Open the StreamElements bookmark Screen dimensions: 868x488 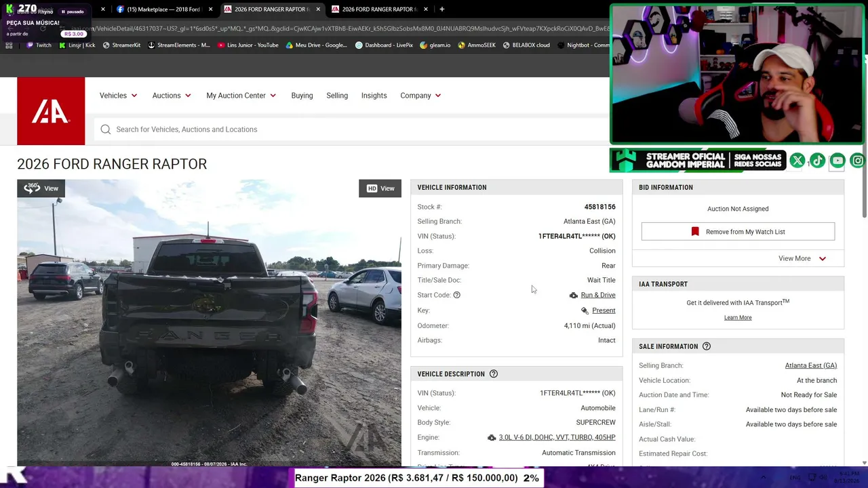coord(178,45)
